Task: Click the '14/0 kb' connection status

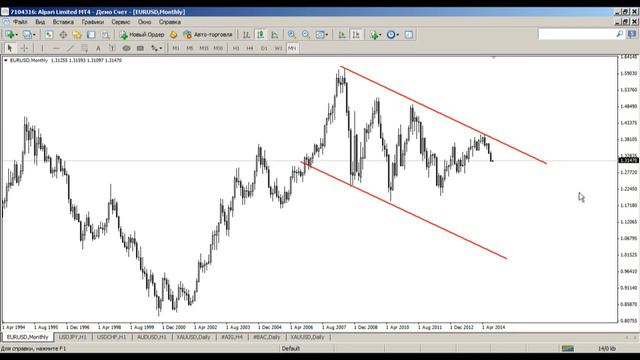Action: (607, 349)
